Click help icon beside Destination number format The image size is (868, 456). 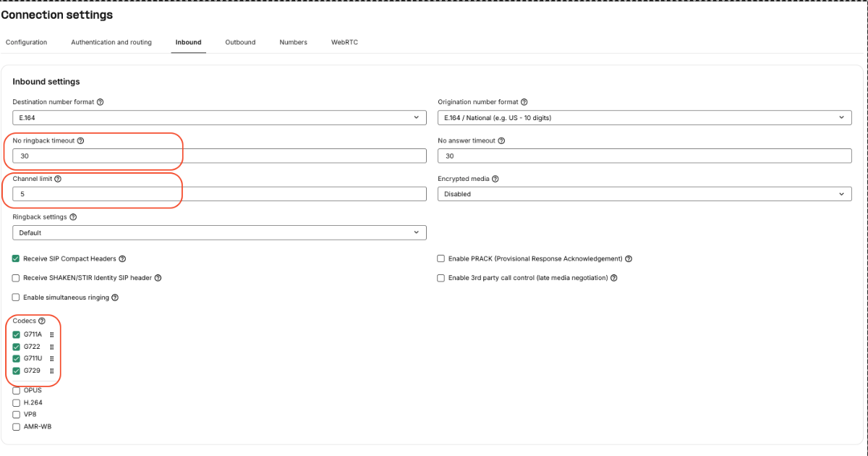click(100, 102)
